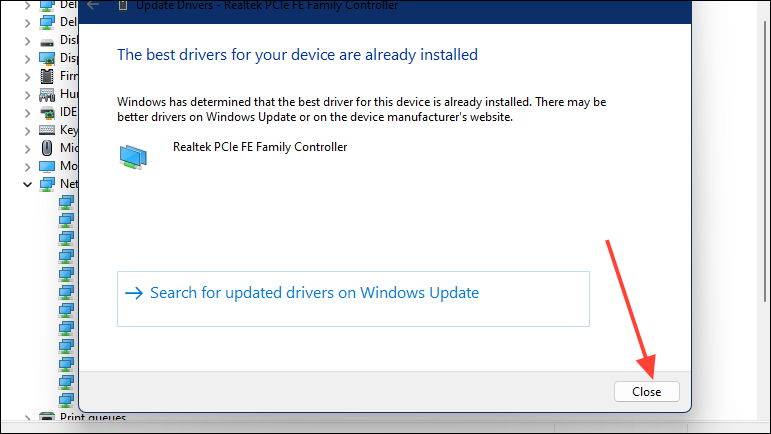Click the Close button in the dialog
Image resolution: width=771 pixels, height=434 pixels.
click(646, 392)
